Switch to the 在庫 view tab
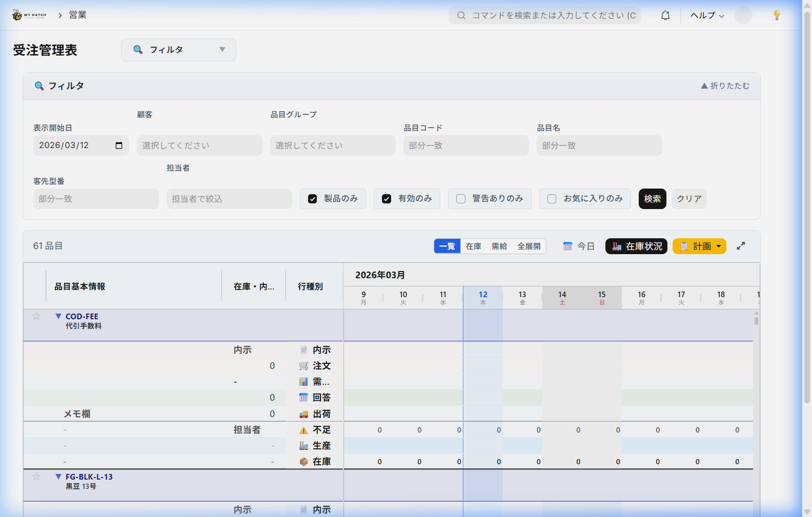This screenshot has width=812, height=517. pos(473,246)
